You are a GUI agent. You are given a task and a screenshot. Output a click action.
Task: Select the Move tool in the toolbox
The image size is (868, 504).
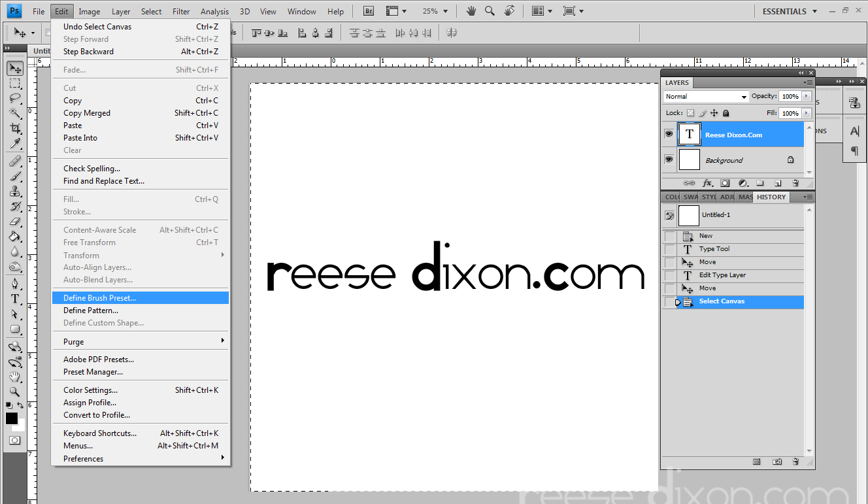click(14, 68)
